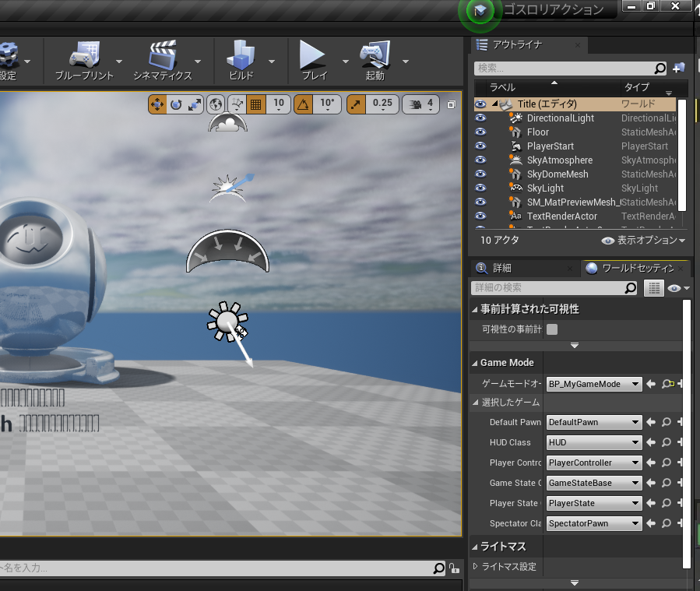Hide the SkyLight actor
700x591 pixels.
[x=480, y=188]
